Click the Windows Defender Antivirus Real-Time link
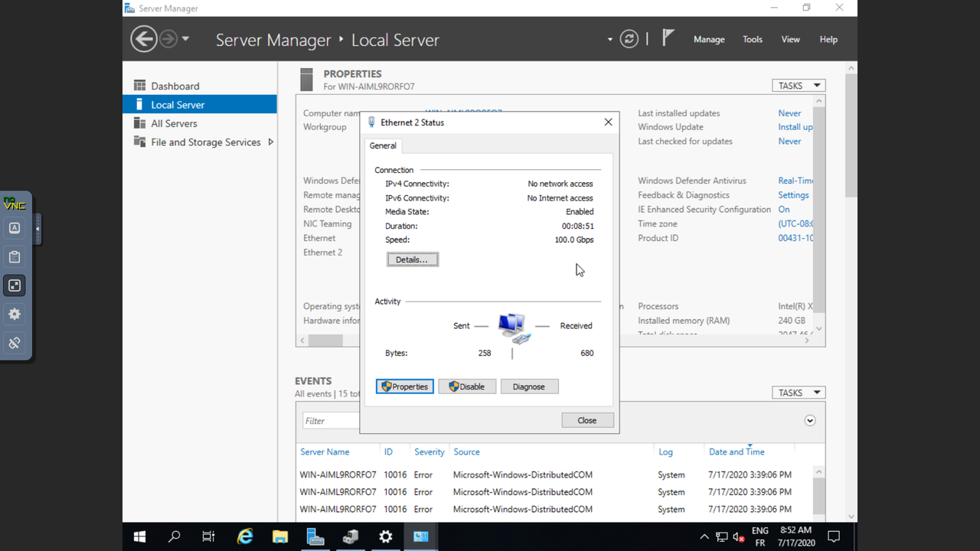980x551 pixels. [x=795, y=181]
